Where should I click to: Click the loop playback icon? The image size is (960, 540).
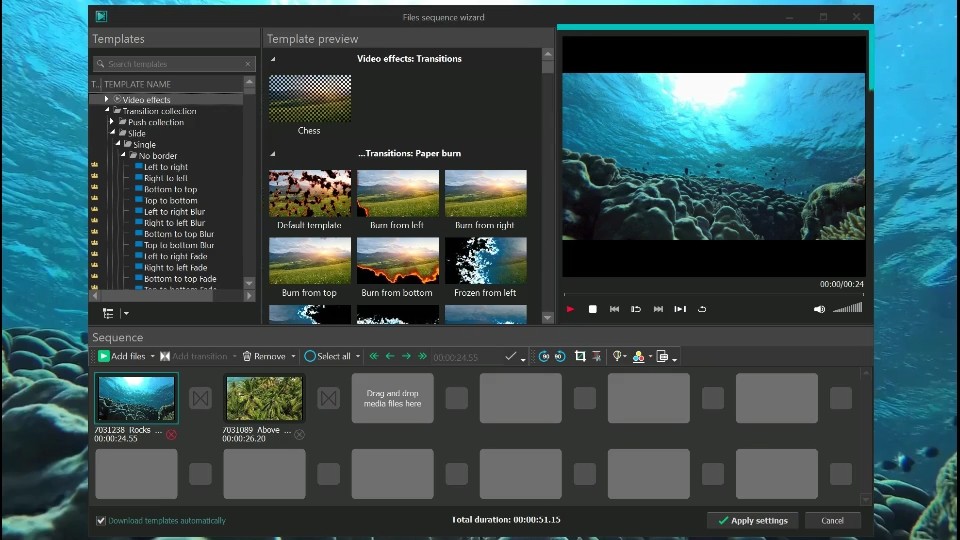pyautogui.click(x=702, y=310)
